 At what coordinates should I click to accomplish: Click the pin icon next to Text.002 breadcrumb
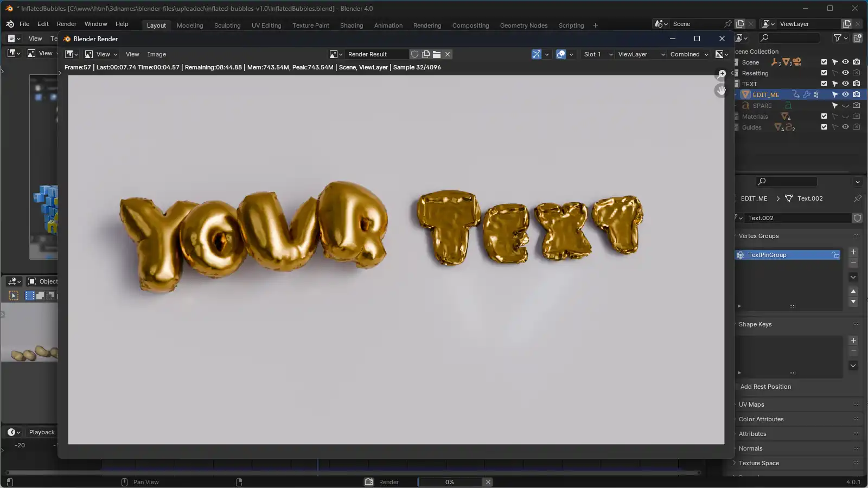pos(858,198)
